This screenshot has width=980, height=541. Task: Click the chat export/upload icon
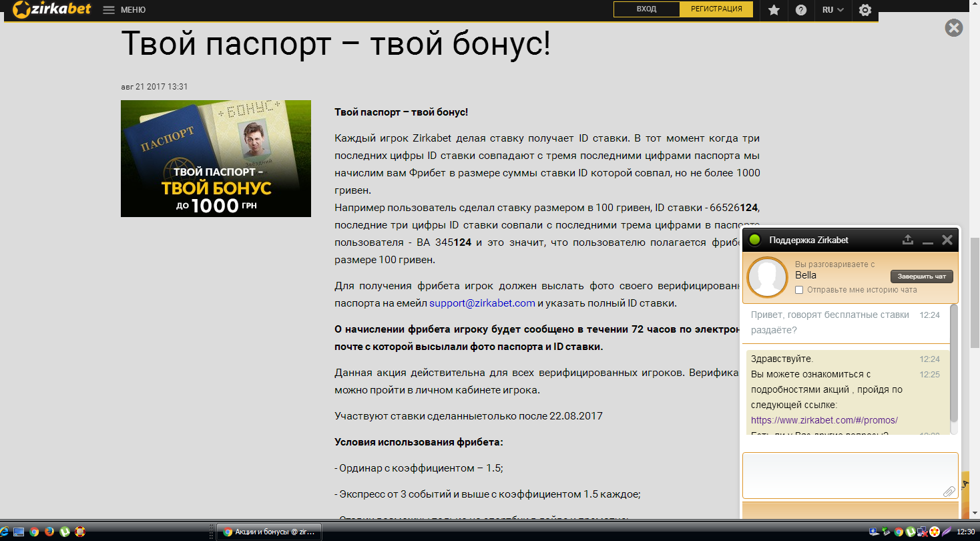(907, 240)
